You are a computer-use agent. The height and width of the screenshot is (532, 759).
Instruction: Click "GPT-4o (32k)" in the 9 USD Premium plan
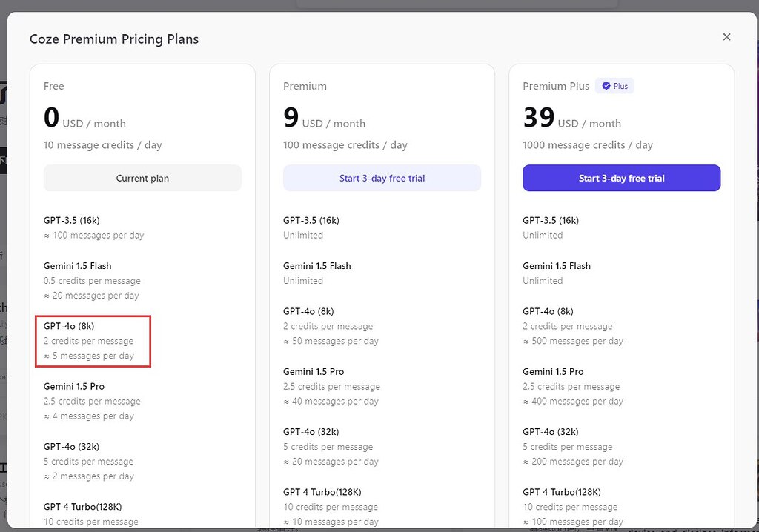click(311, 432)
